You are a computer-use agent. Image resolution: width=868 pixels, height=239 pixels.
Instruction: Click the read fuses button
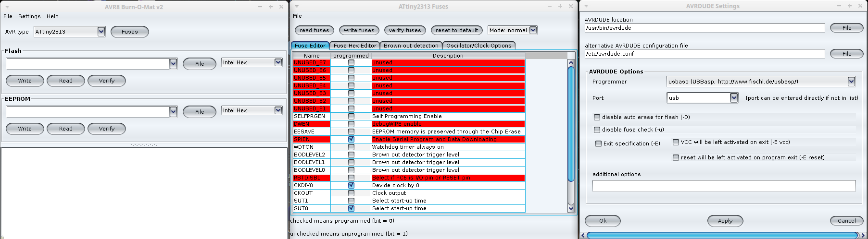point(314,30)
